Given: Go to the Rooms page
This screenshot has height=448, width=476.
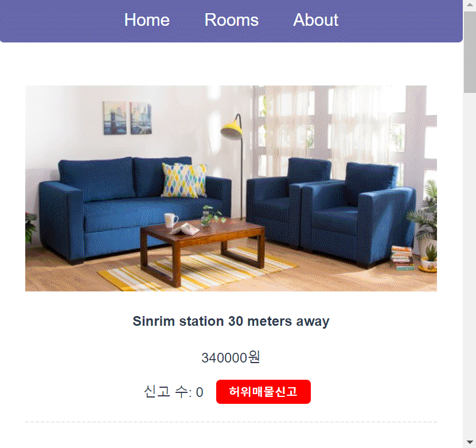Looking at the screenshot, I should [231, 20].
